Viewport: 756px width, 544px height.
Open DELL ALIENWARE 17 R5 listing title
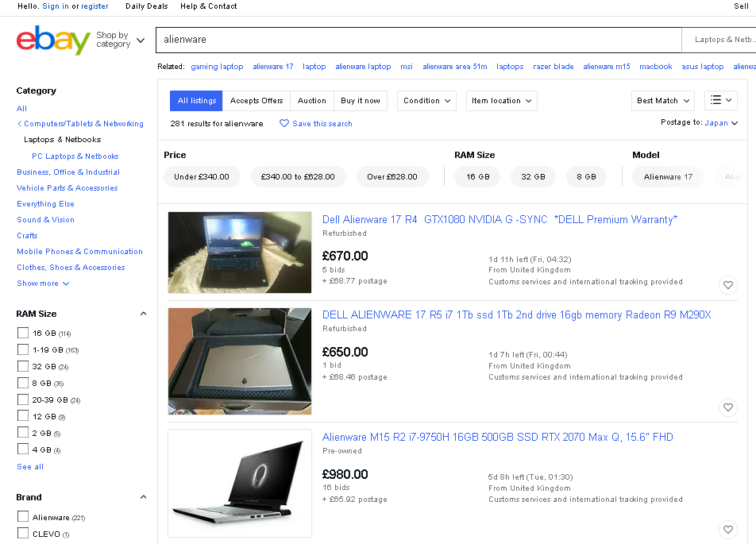click(516, 315)
